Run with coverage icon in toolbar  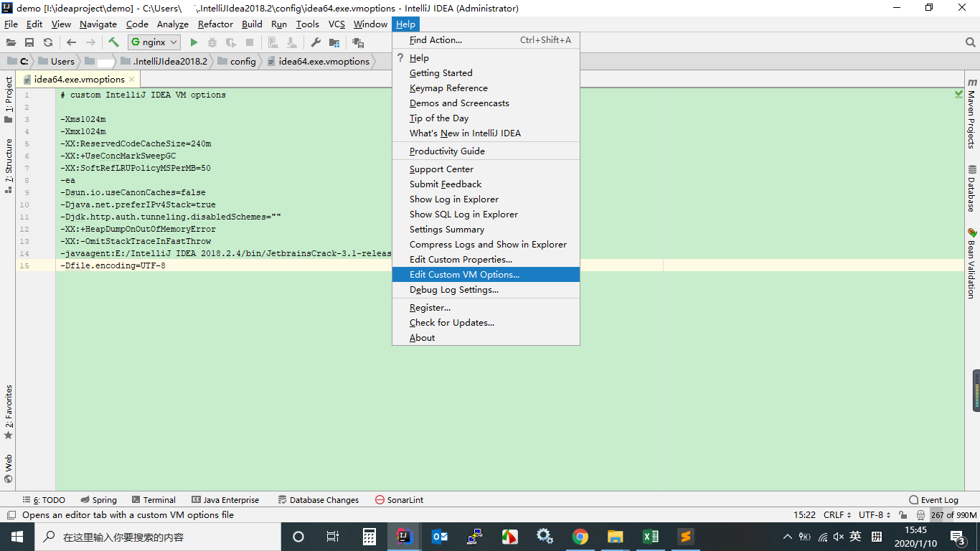coord(231,42)
